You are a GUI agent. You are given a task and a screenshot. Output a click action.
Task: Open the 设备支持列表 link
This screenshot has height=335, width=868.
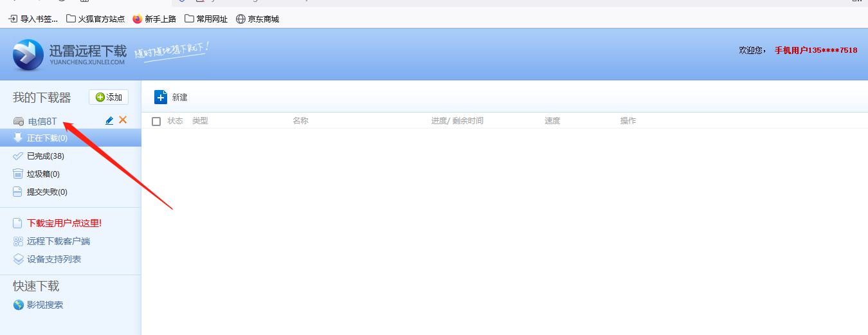tap(53, 259)
